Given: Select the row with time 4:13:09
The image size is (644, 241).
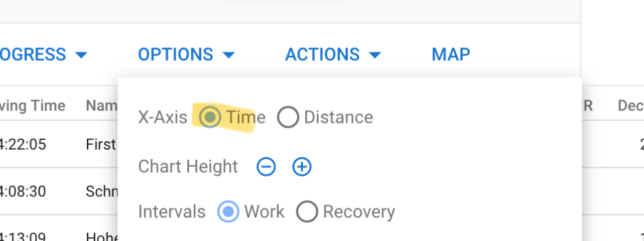Looking at the screenshot, I should pos(23,237).
